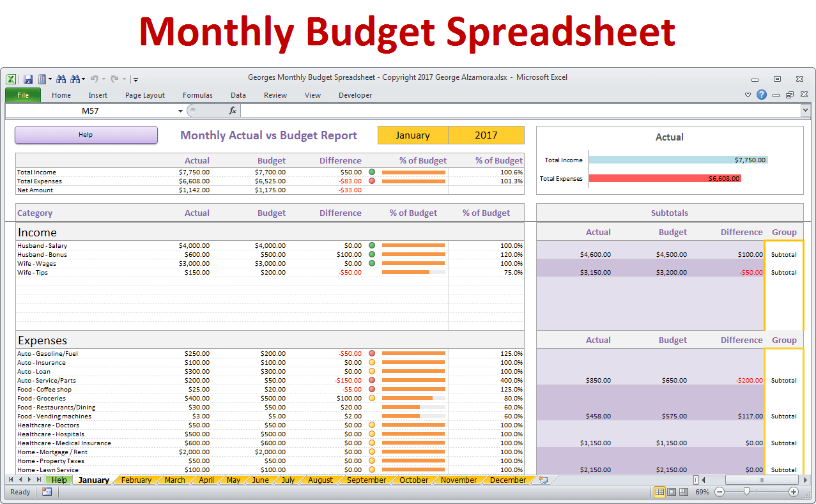This screenshot has height=504, width=816.
Task: Switch to the February sheet tab
Action: (135, 480)
